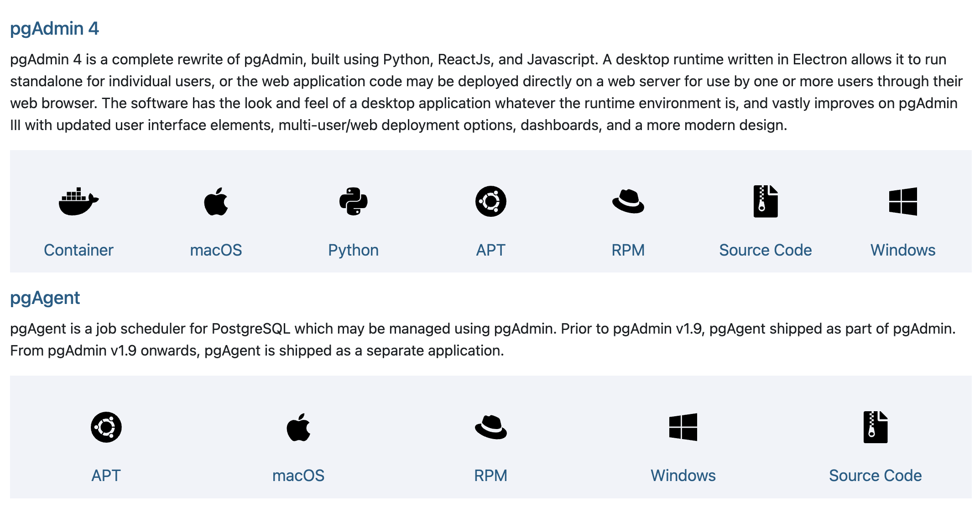Screen dimensions: 980x513
Task: Click the Apple macOS icon under pgAdmin 4
Action: coord(217,202)
